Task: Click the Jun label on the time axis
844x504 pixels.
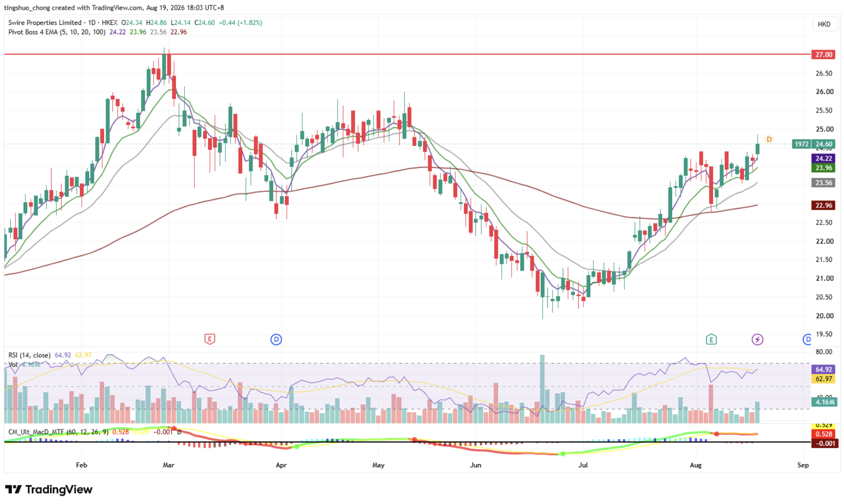Action: tap(476, 465)
